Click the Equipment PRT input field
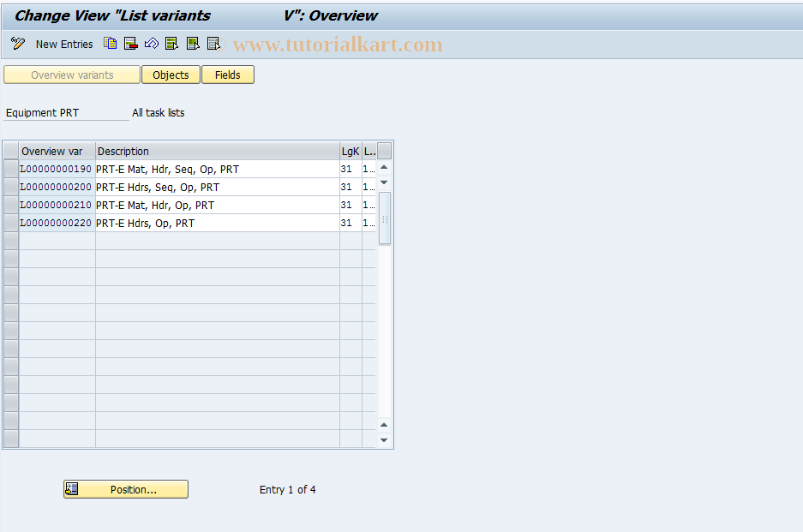This screenshot has height=532, width=803. 66,112
